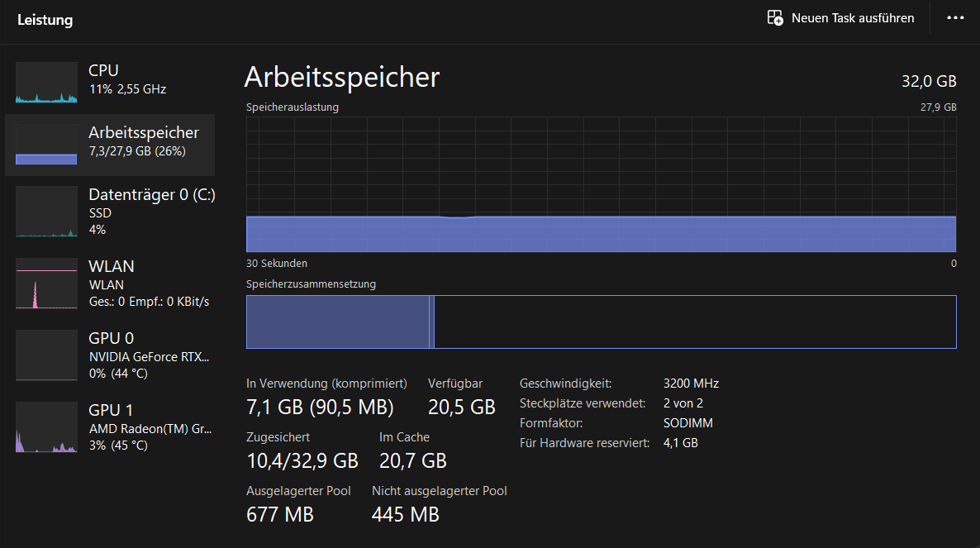
Task: Click the Im Cache 20,7 GB value
Action: point(412,460)
